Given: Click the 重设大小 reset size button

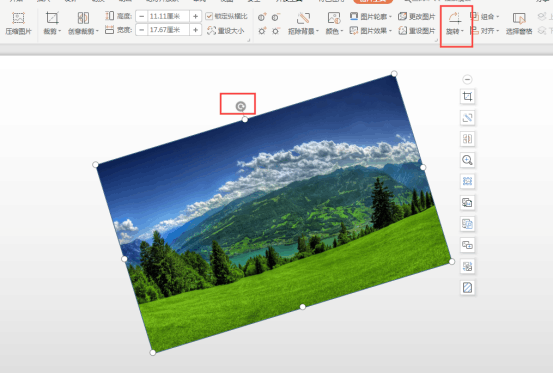Looking at the screenshot, I should tap(226, 31).
